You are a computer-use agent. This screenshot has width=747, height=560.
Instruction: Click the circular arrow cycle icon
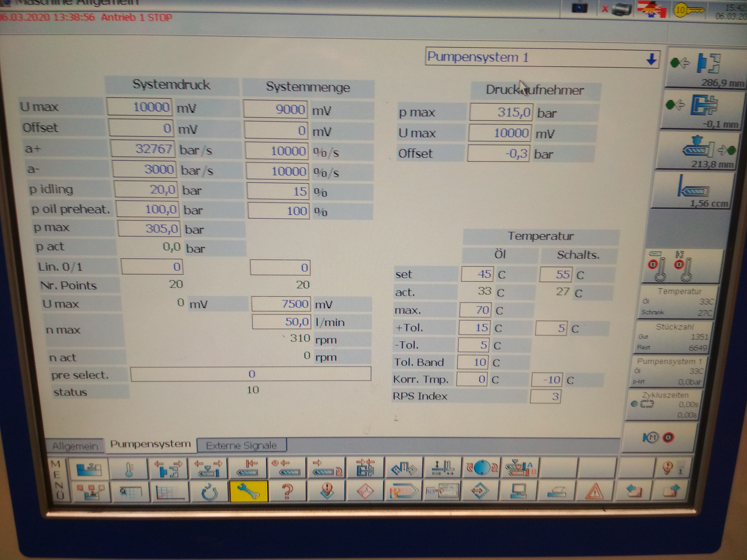(x=209, y=492)
